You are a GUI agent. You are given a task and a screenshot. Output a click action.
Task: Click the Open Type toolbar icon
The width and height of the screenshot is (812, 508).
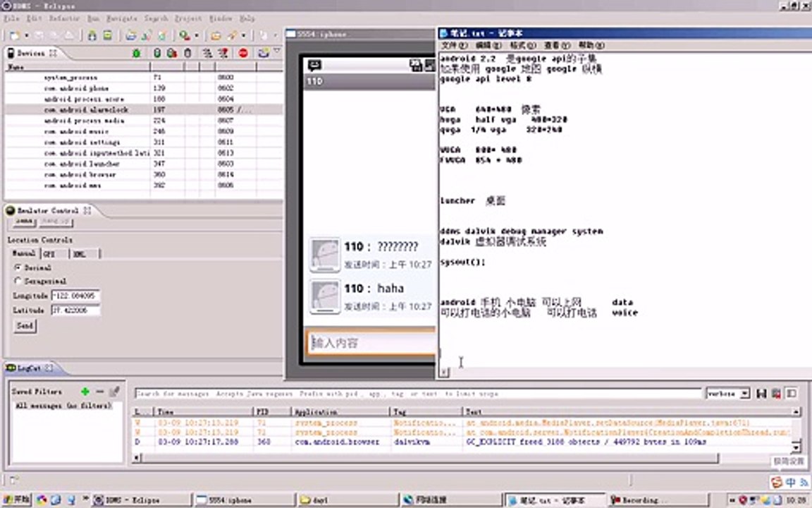coord(131,35)
